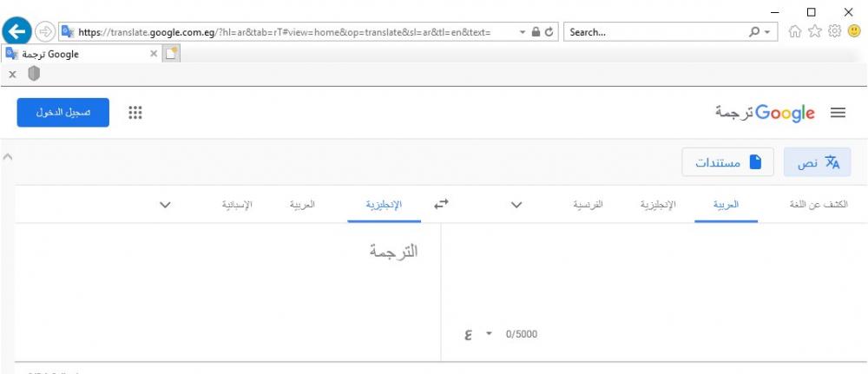This screenshot has width=868, height=374.
Task: Open a new browser tab
Action: (171, 54)
